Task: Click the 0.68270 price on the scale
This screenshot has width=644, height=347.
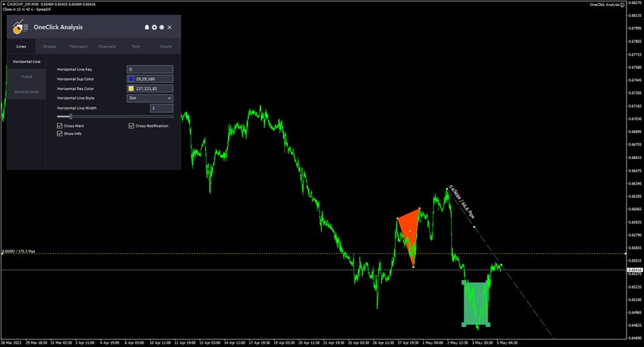Action: pos(635,3)
